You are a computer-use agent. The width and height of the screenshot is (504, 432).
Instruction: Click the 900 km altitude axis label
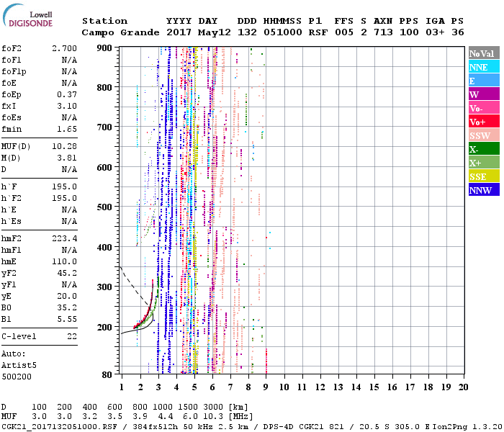[x=104, y=48]
